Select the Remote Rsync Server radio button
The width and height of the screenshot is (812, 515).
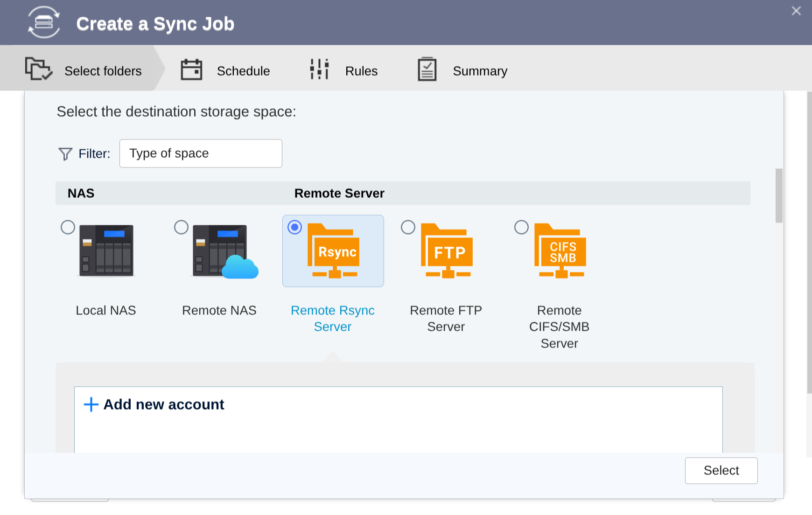coord(295,227)
